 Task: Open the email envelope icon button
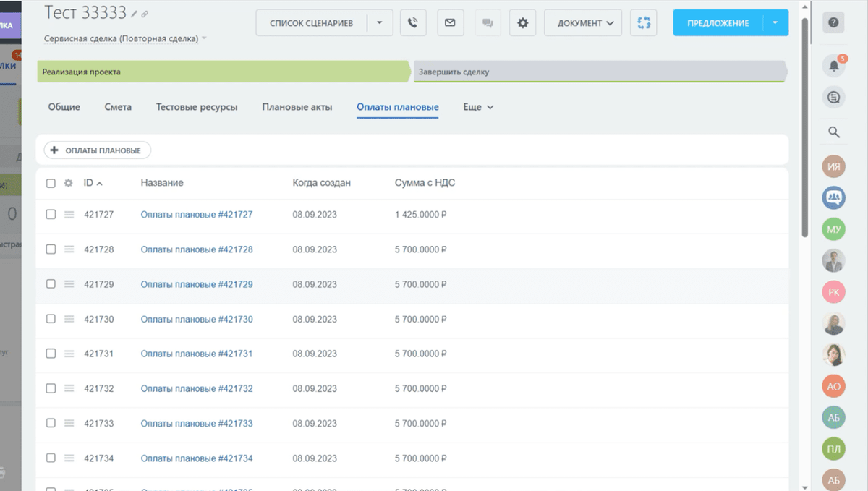click(x=450, y=23)
